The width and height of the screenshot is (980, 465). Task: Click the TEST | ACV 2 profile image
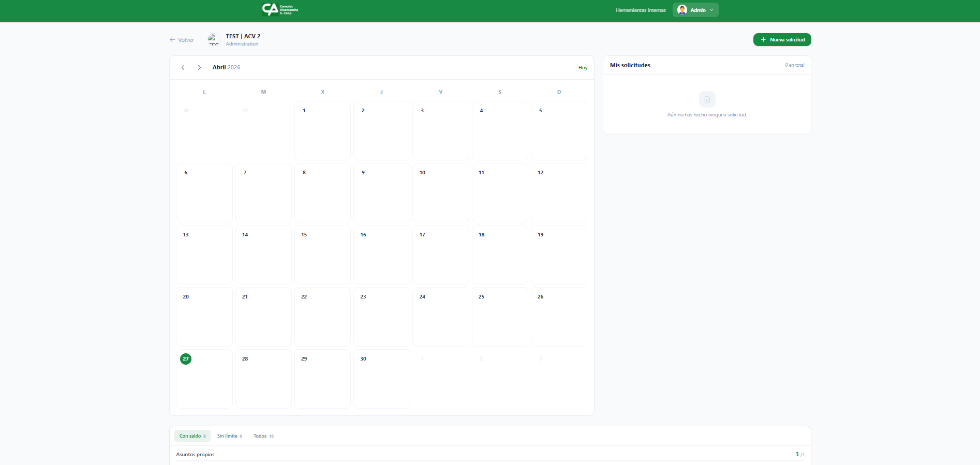pos(214,40)
